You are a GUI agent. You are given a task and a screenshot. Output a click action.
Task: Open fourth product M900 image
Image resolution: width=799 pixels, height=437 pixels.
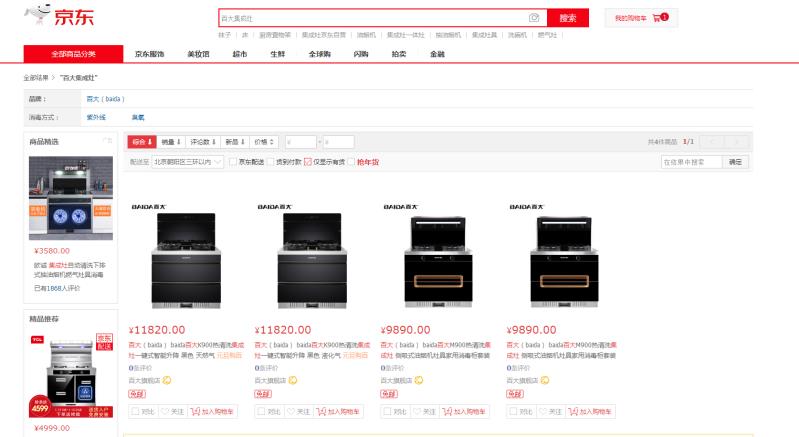[x=564, y=256]
